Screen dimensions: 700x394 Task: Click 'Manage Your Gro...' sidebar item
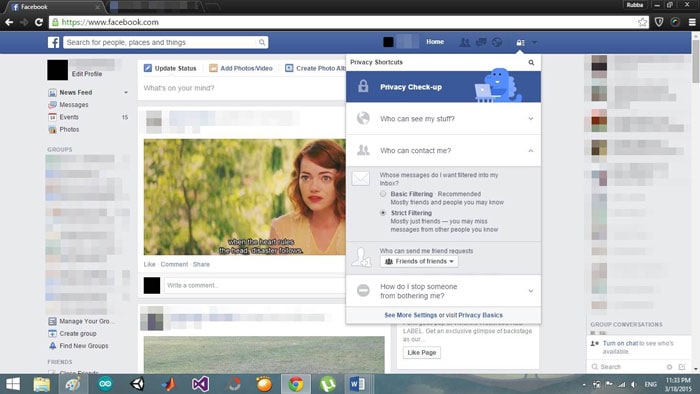click(81, 321)
